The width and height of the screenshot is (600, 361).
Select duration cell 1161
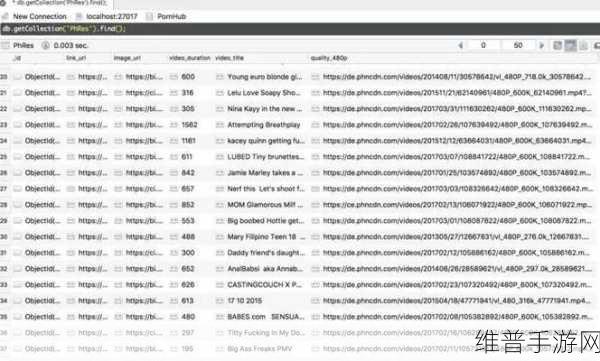pos(188,141)
